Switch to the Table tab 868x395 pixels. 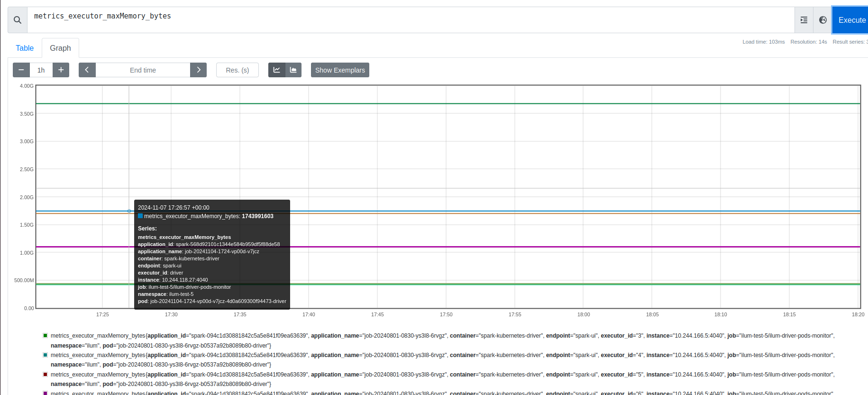(x=25, y=48)
